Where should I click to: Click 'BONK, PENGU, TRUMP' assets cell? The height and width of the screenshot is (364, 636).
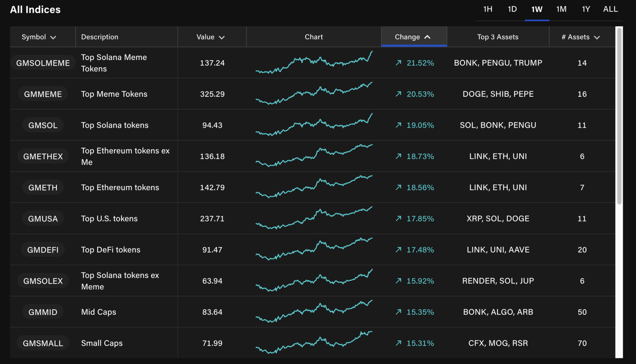point(498,63)
